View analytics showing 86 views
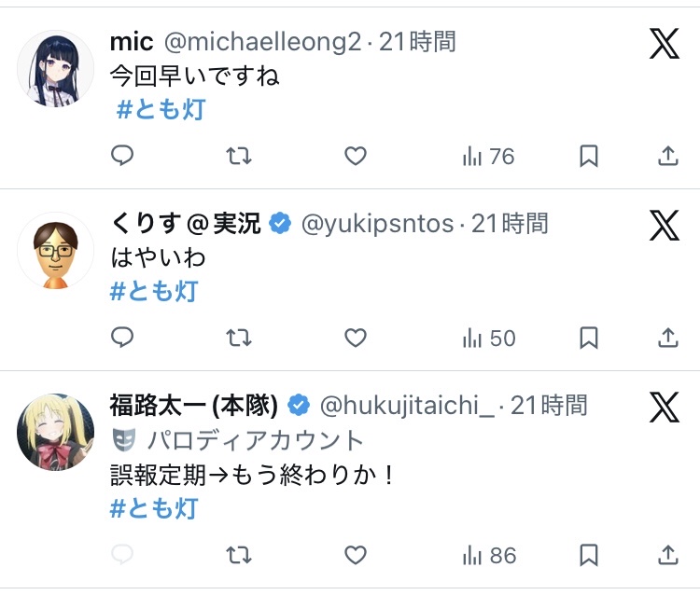 488,555
